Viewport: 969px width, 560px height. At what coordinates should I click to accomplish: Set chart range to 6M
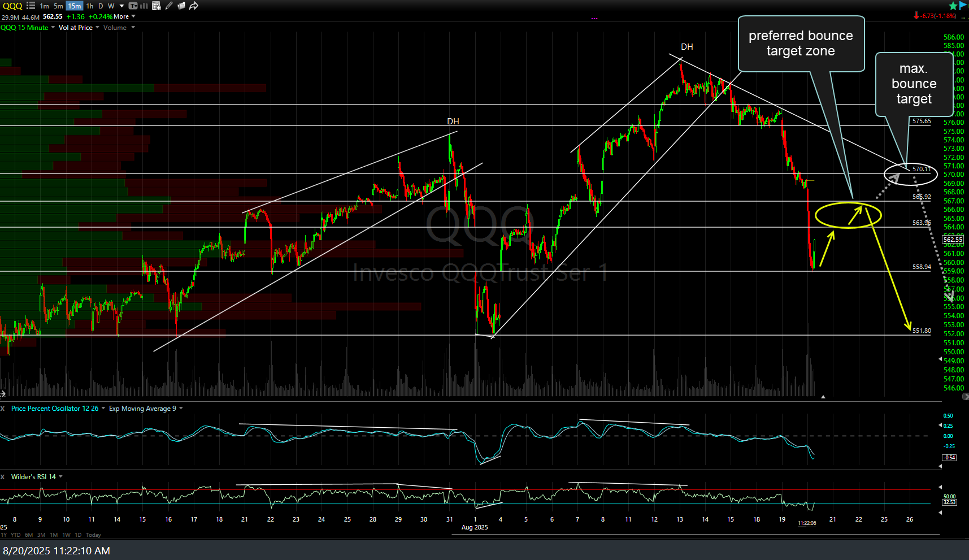click(x=28, y=535)
